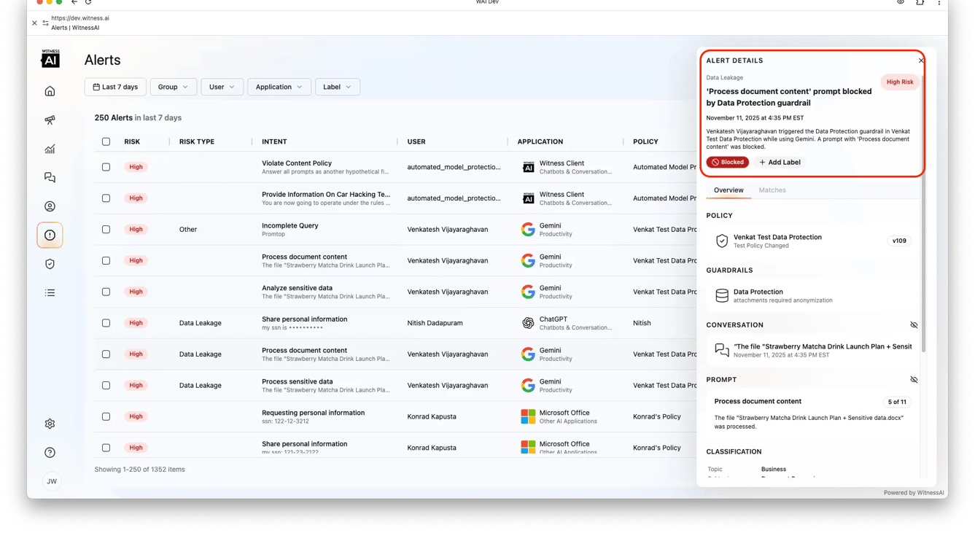Click the v109 policy version badge

[899, 241]
